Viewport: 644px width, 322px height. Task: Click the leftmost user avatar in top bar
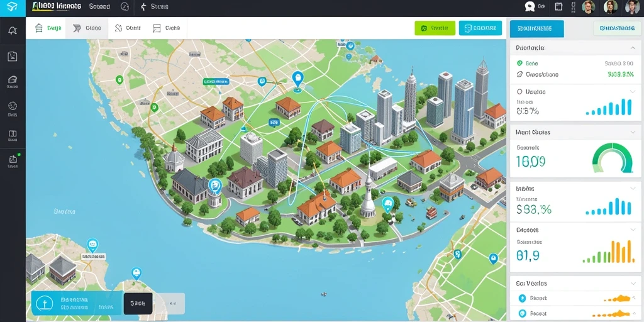click(588, 6)
